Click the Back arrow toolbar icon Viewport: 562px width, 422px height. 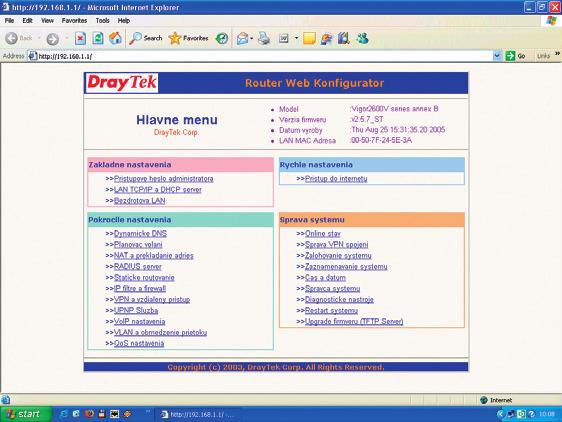click(x=11, y=38)
